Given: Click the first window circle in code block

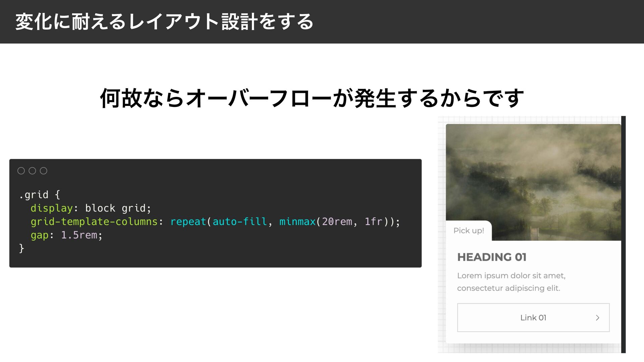Looking at the screenshot, I should coord(21,171).
